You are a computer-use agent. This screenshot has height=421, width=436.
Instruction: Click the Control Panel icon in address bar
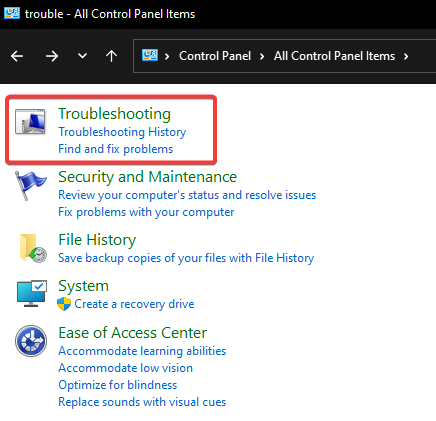pos(150,55)
